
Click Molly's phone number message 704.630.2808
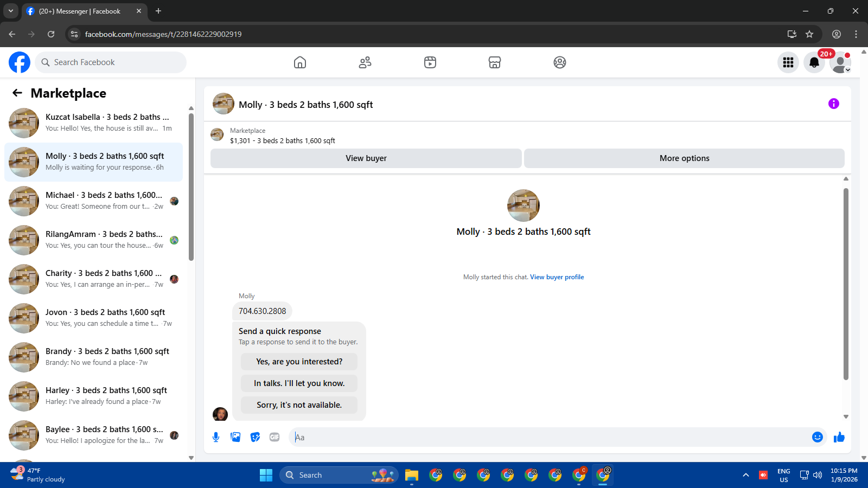click(x=262, y=311)
